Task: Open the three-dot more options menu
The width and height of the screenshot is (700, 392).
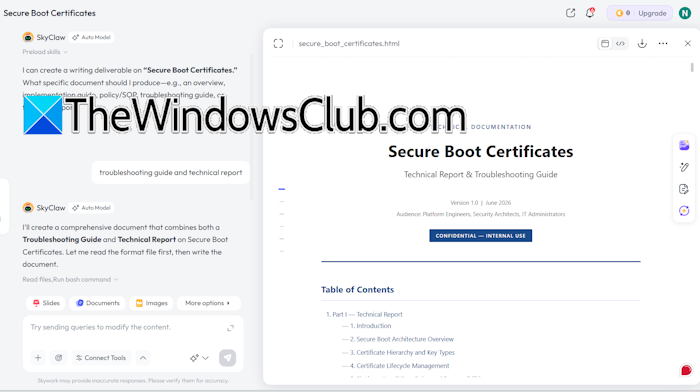Action: 663,43
